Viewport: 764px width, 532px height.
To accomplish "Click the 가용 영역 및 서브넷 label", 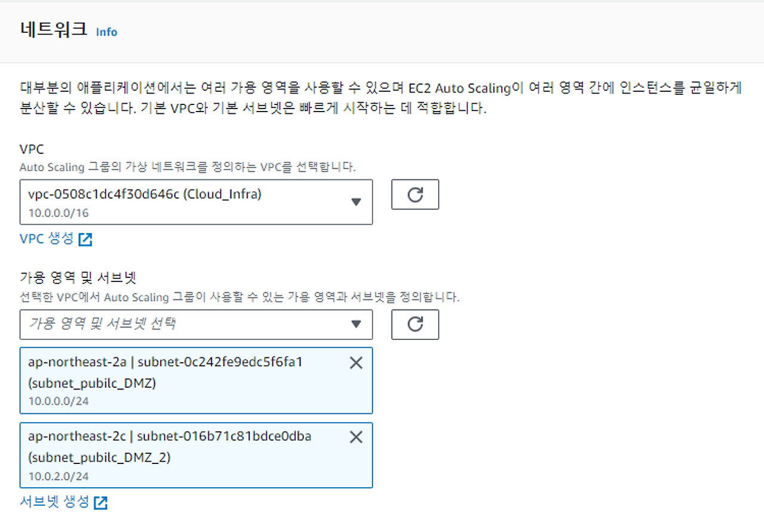I will 78,279.
